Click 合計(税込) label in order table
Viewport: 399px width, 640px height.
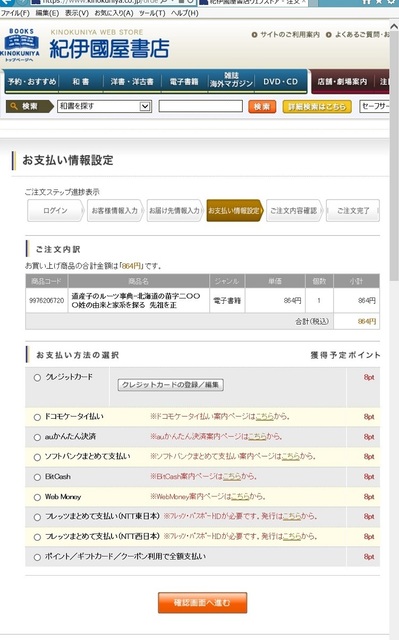(312, 322)
